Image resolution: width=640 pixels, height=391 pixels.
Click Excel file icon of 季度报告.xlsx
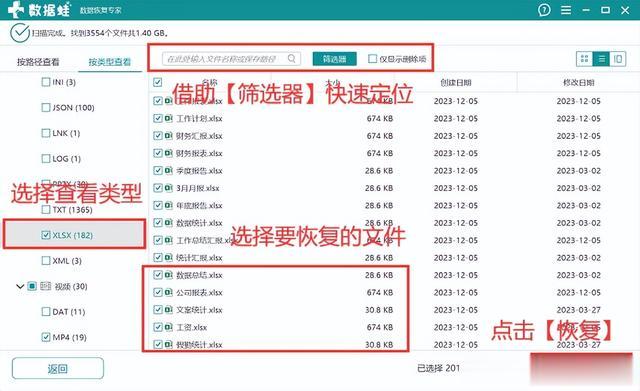(168, 171)
